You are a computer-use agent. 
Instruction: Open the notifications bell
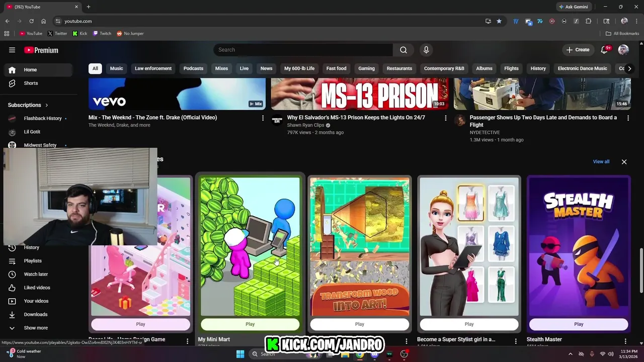(605, 50)
